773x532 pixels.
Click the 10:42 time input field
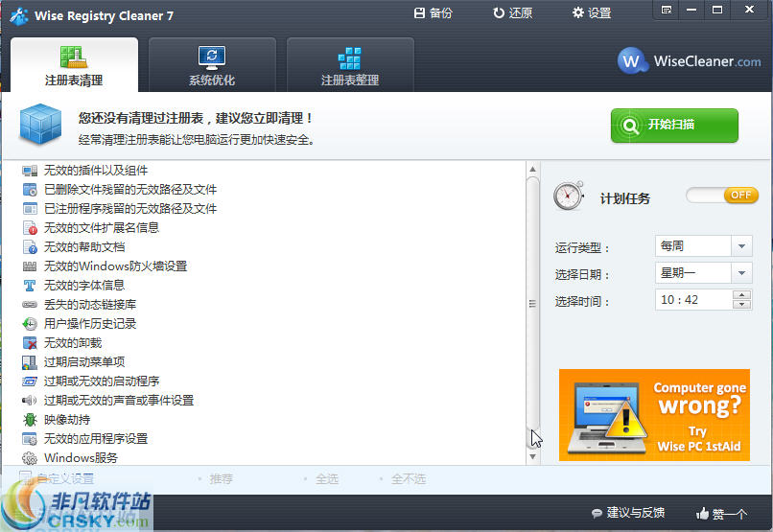[x=693, y=299]
